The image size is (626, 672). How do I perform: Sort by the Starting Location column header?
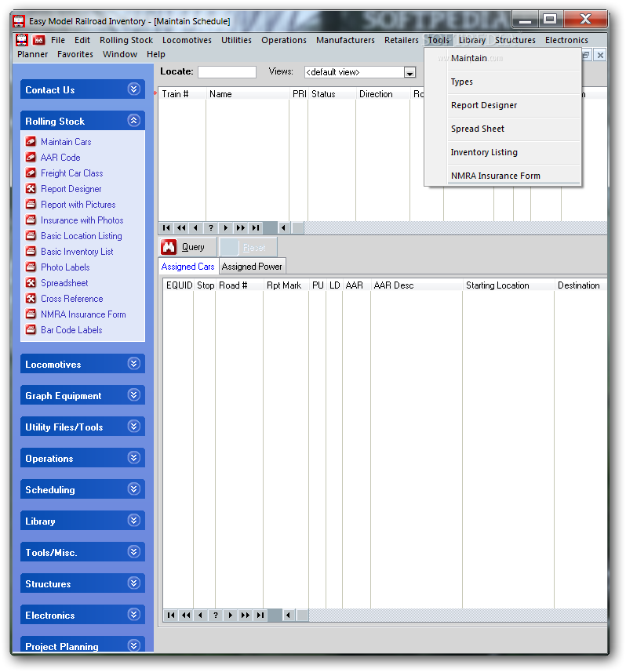[508, 285]
